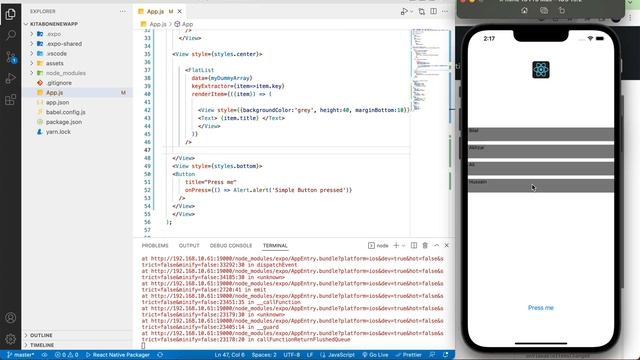640x360 pixels.
Task: Open the Source Control view
Action: [x=11, y=57]
